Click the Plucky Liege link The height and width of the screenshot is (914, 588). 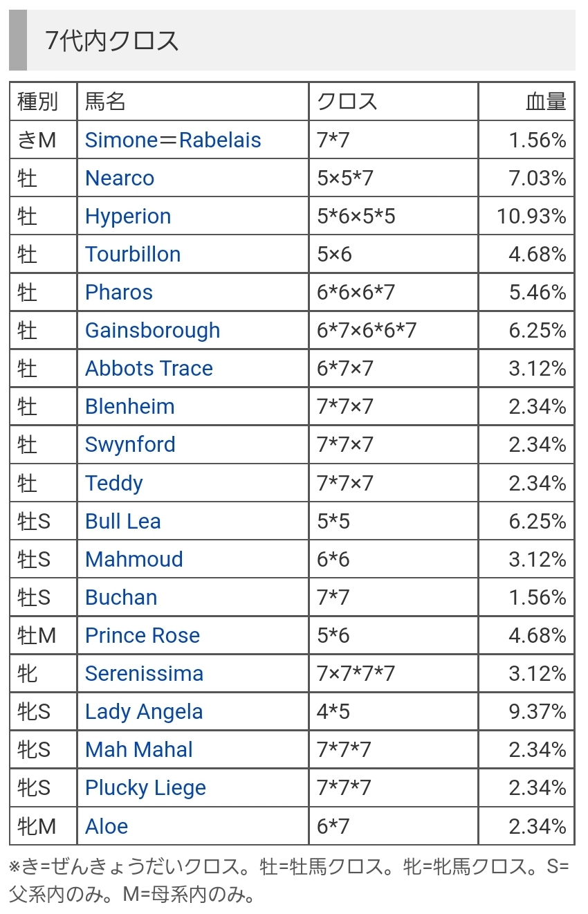coord(145,787)
